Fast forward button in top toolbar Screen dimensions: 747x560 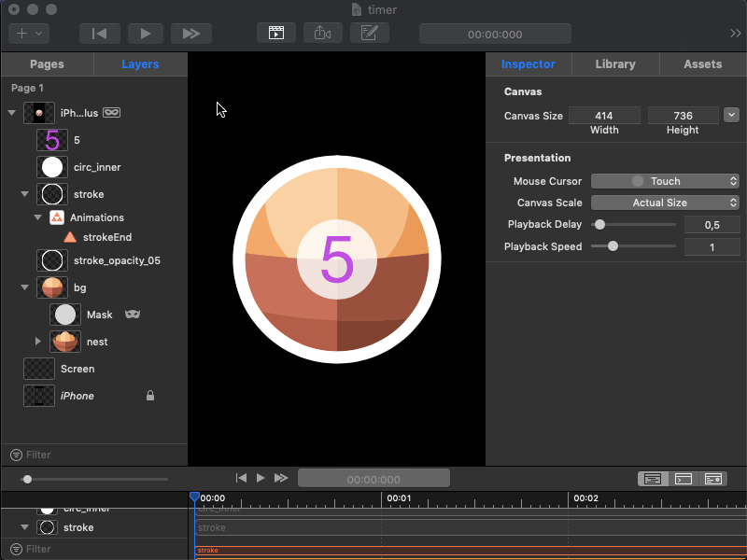click(191, 34)
